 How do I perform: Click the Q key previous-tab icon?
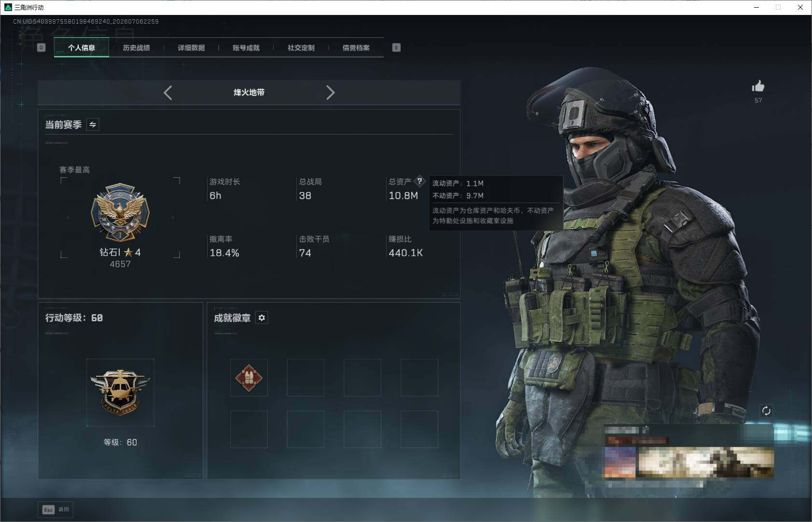click(x=42, y=48)
